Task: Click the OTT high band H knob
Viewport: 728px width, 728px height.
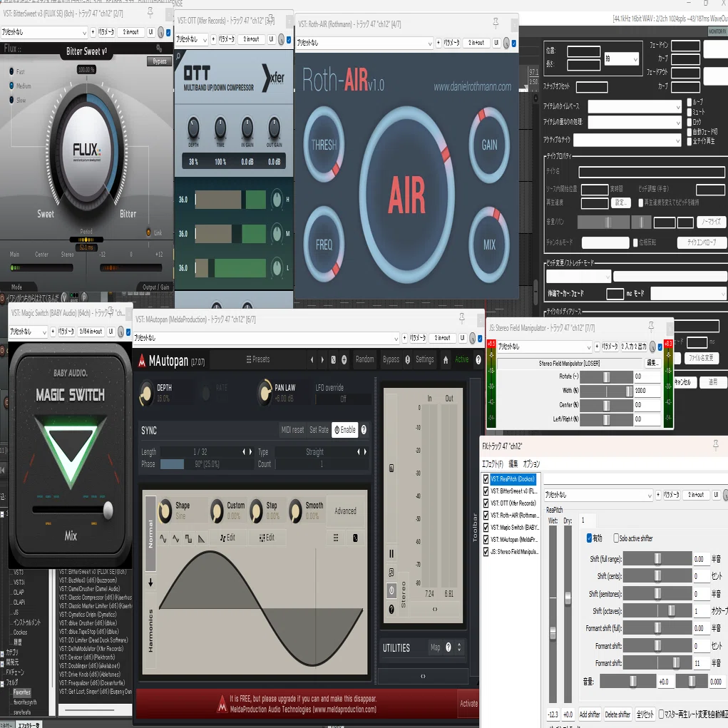Action: (277, 199)
